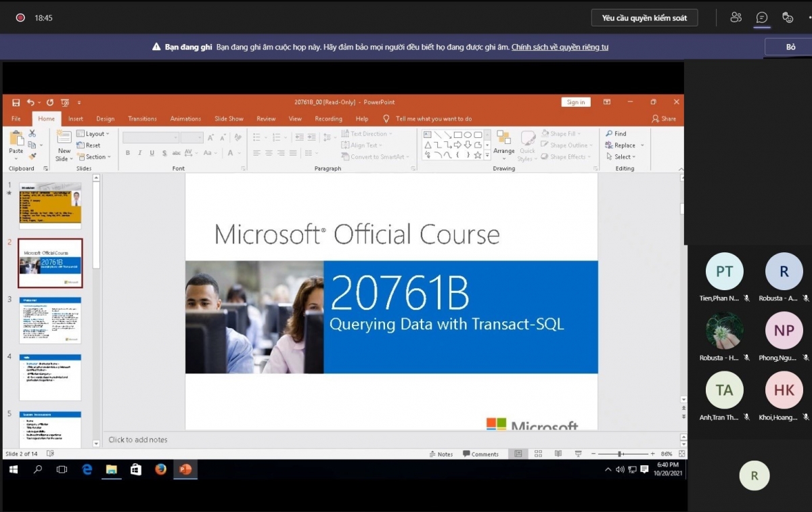Start Slide Show from the status bar

(579, 454)
